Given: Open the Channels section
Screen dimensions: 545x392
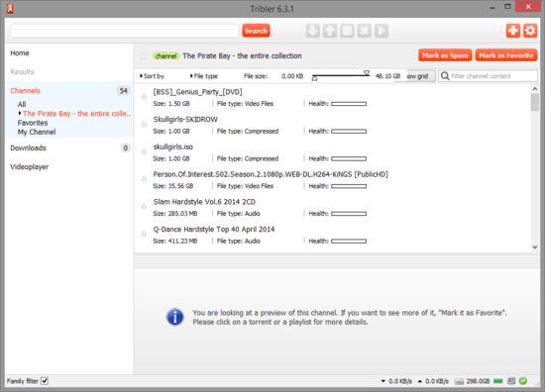Looking at the screenshot, I should (26, 91).
